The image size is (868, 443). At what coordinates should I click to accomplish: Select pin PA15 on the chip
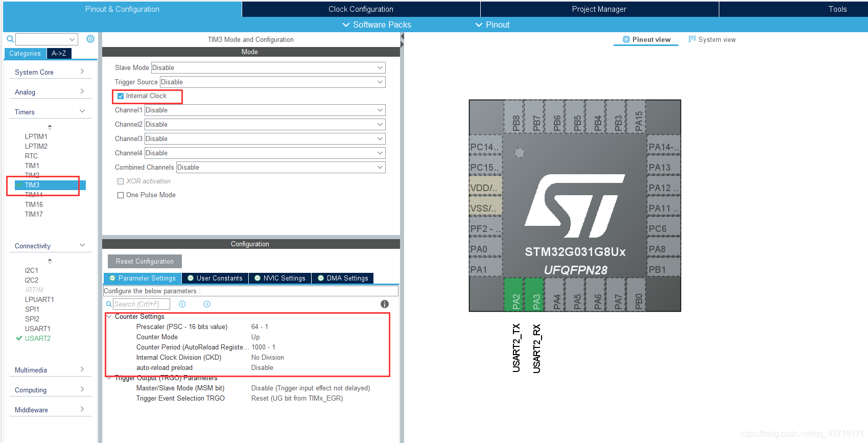[x=637, y=117]
